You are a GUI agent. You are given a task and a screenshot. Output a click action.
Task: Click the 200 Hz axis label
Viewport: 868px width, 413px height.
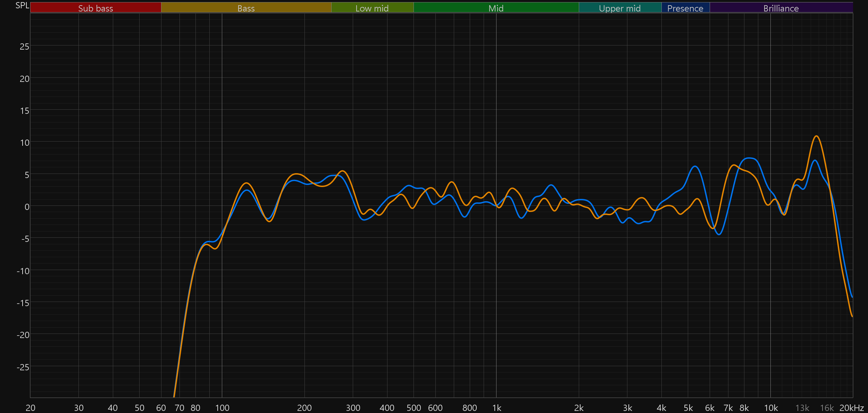pos(304,408)
